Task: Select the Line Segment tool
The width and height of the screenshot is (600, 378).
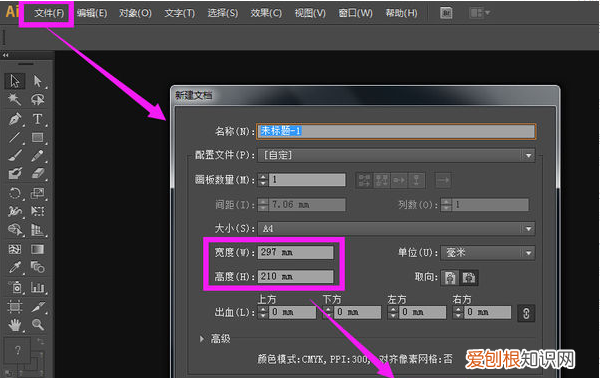Action: pos(15,137)
